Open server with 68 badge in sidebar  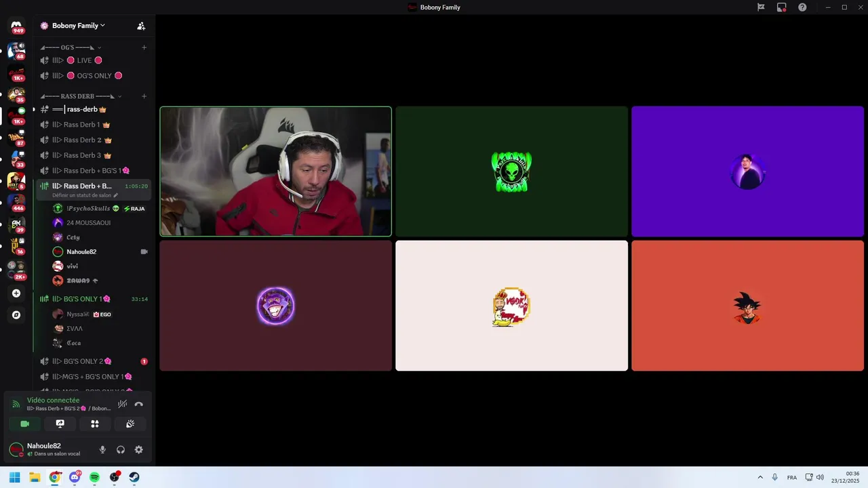tap(16, 50)
